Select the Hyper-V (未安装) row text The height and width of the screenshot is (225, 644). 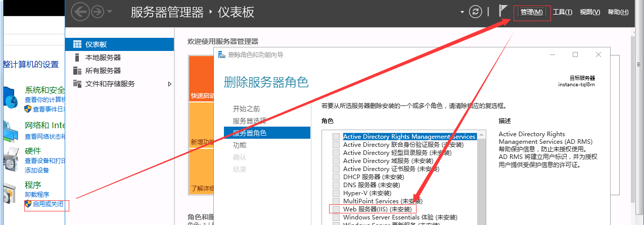(367, 193)
